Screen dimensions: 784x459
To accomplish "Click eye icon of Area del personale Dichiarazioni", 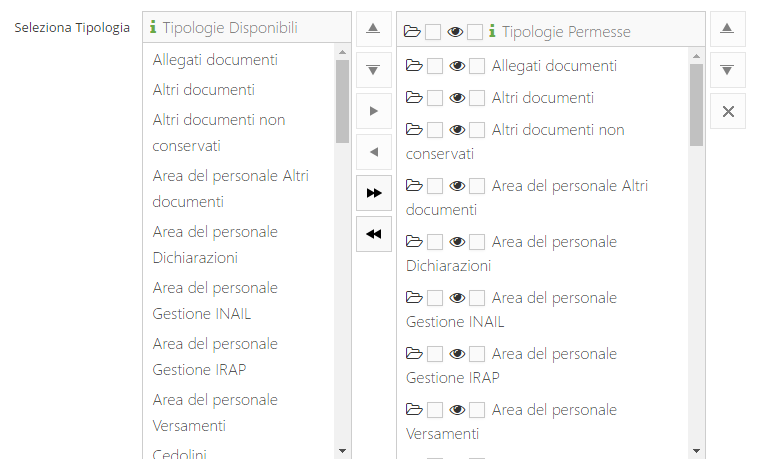I will point(457,242).
